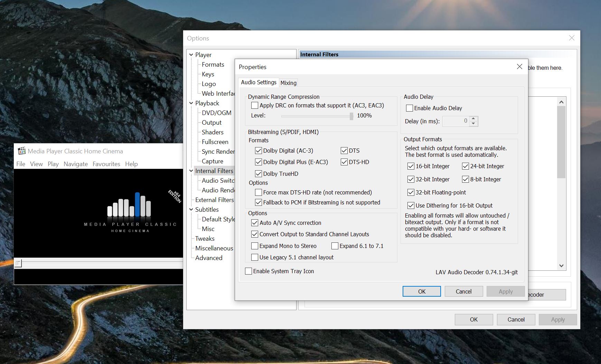The width and height of the screenshot is (601, 364).
Task: Enable Expand Mono to Stereo
Action: pos(255,246)
